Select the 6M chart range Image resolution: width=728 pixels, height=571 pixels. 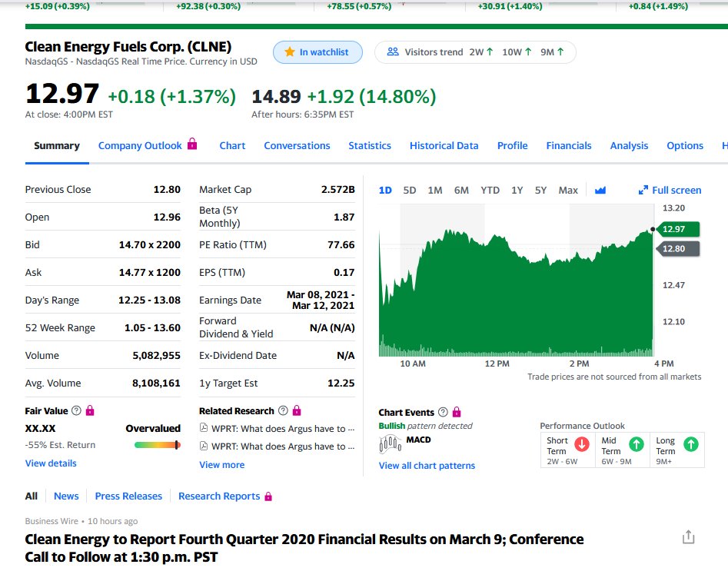pyautogui.click(x=461, y=191)
